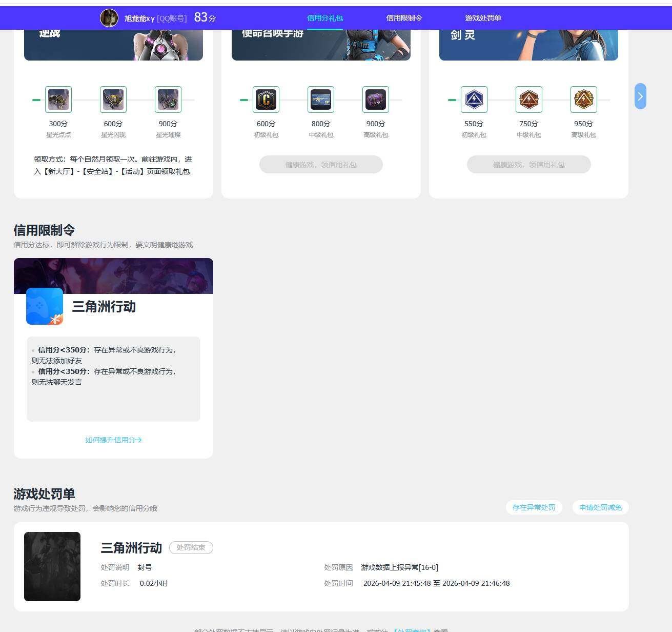
Task: Select the 600分 星光闪现 reward icon
Action: (x=113, y=100)
